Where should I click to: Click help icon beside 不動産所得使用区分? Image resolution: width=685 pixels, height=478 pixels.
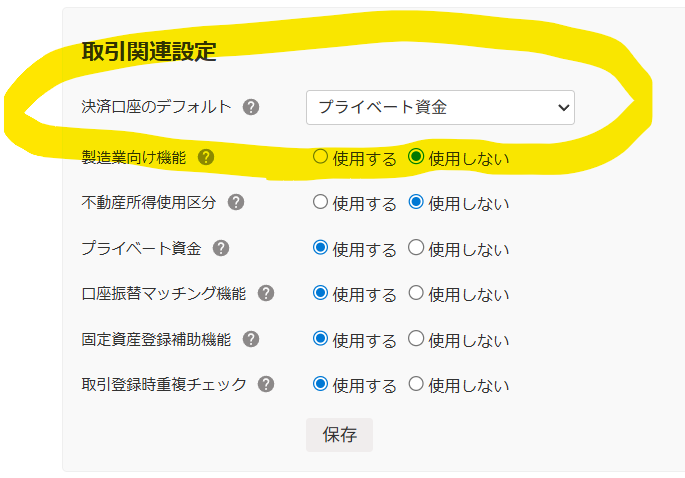236,203
